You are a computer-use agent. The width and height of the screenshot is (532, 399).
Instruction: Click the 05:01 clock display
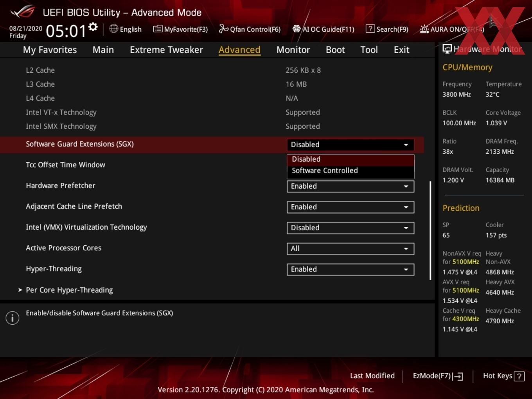pos(66,31)
